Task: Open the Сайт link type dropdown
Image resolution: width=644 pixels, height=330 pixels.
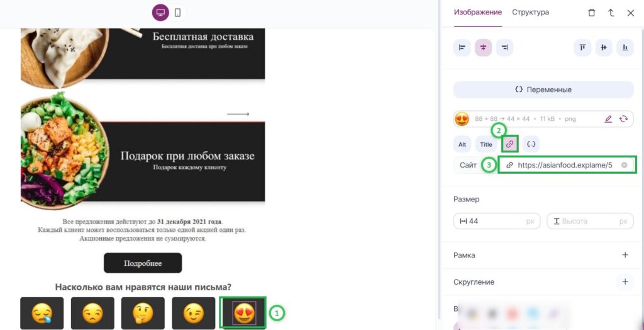Action: 468,166
